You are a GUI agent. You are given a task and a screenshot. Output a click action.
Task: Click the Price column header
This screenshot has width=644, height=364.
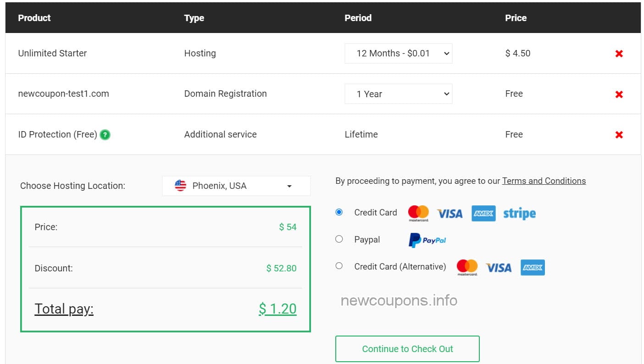[x=516, y=18]
